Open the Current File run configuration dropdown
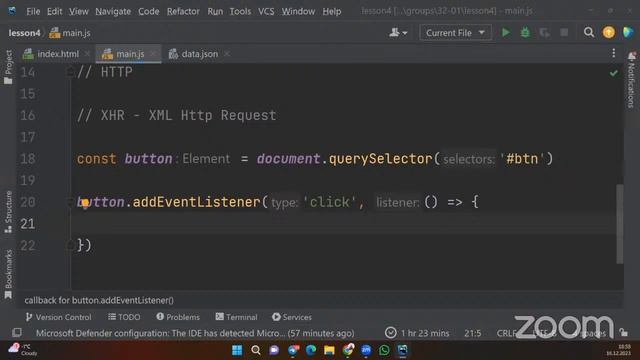640x360 pixels. [455, 33]
